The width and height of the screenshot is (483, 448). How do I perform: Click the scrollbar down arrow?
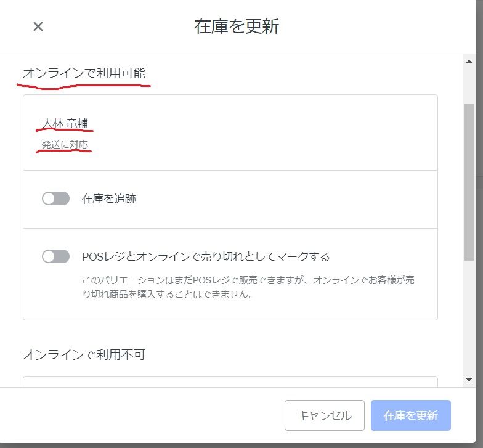pyautogui.click(x=469, y=380)
